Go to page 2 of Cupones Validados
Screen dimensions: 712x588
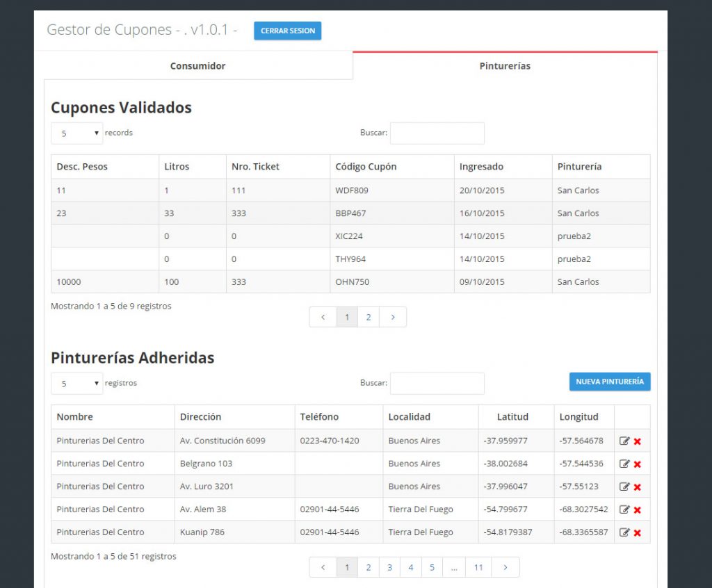click(369, 317)
